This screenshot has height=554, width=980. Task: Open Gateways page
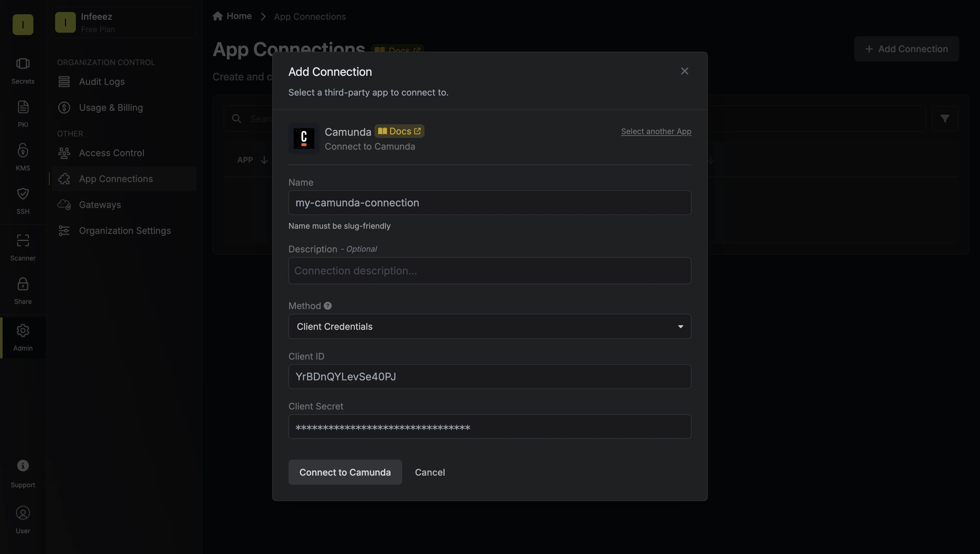[124, 204]
